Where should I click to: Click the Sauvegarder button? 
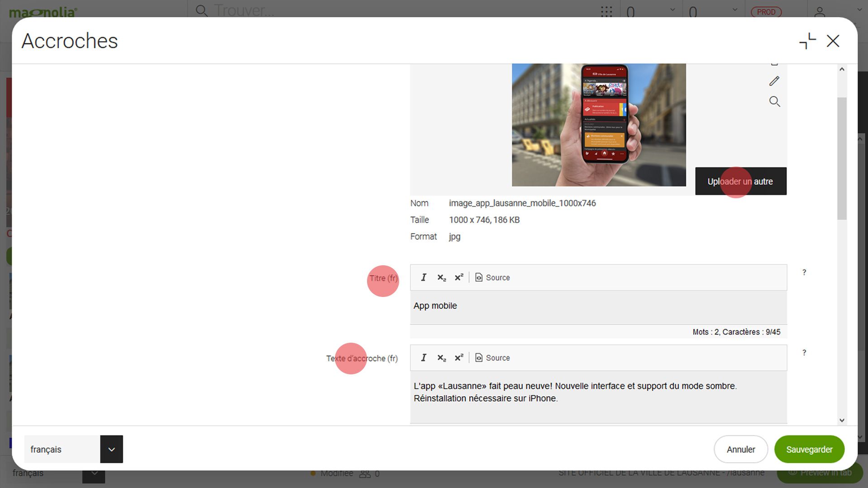[809, 449]
